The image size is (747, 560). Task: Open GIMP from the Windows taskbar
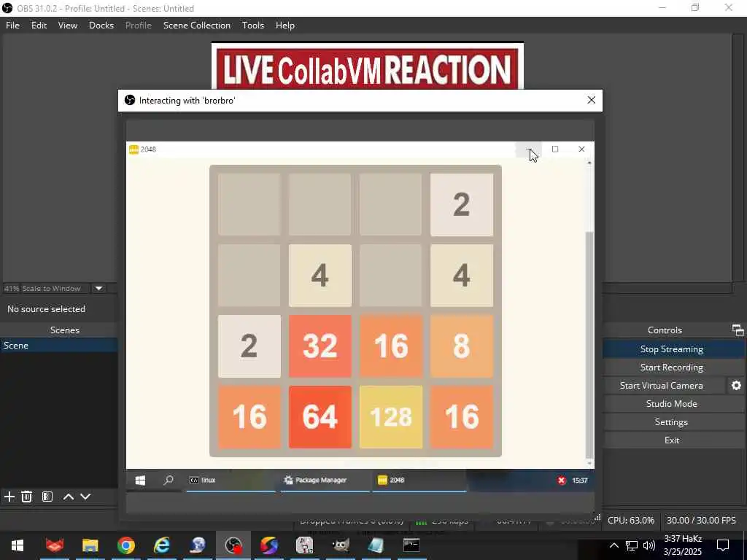[x=340, y=545]
